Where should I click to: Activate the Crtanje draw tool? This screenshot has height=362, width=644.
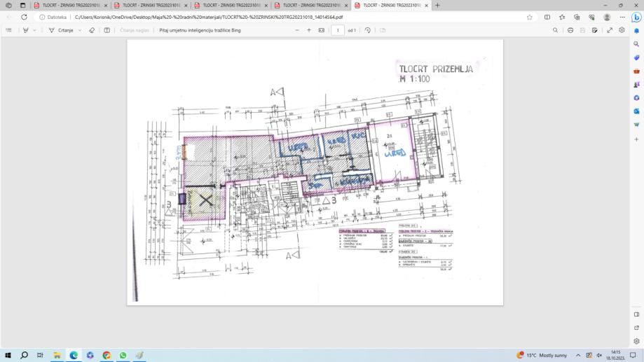pos(61,30)
